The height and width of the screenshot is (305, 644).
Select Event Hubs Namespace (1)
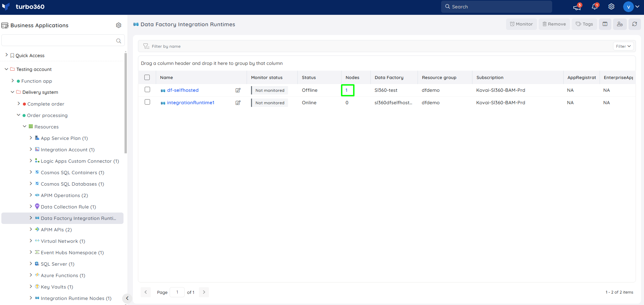pos(72,253)
